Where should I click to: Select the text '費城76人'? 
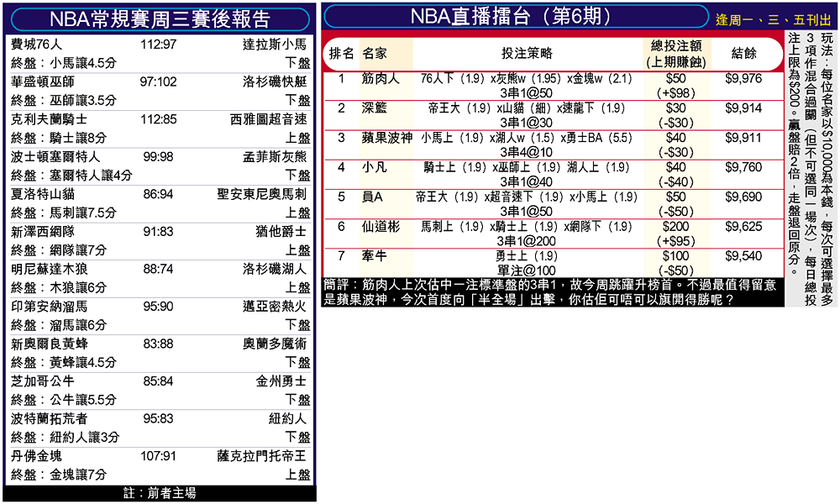[x=36, y=44]
